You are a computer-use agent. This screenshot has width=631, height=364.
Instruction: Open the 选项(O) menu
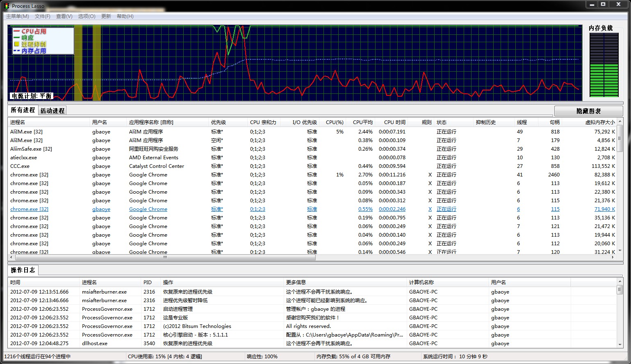coord(87,16)
